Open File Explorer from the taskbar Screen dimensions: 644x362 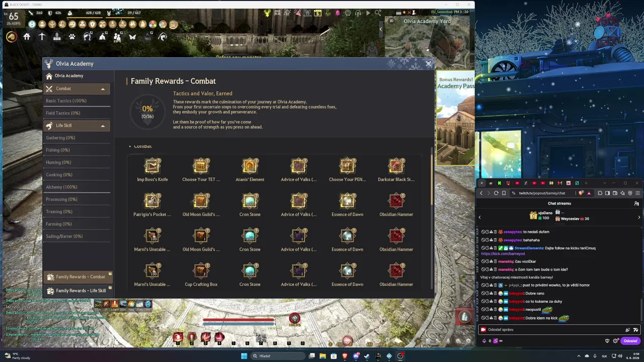[323, 356]
